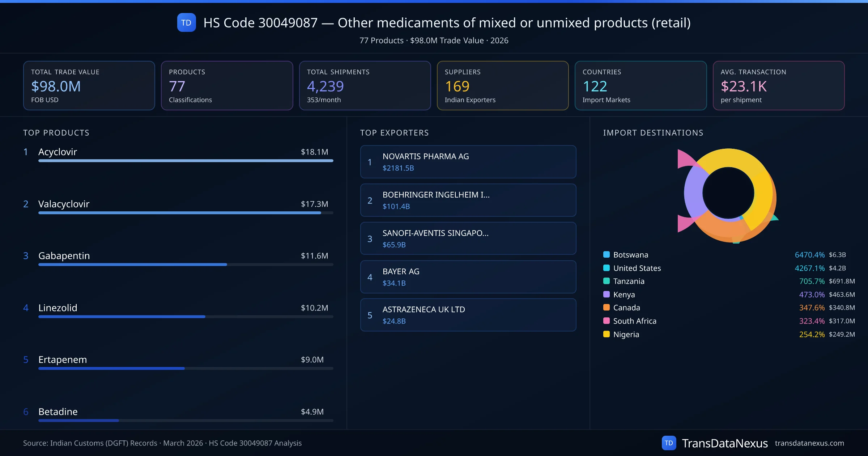Screen dimensions: 868x456
Task: Click the TD logo icon in header
Action: tap(186, 22)
